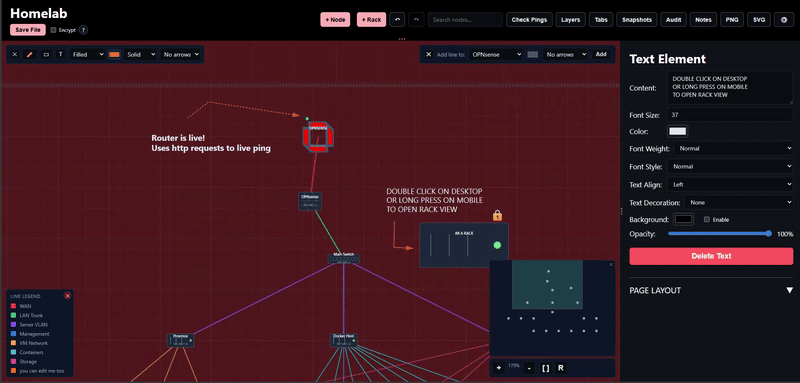This screenshot has height=383, width=800.
Task: Click the Add line button
Action: tap(601, 54)
